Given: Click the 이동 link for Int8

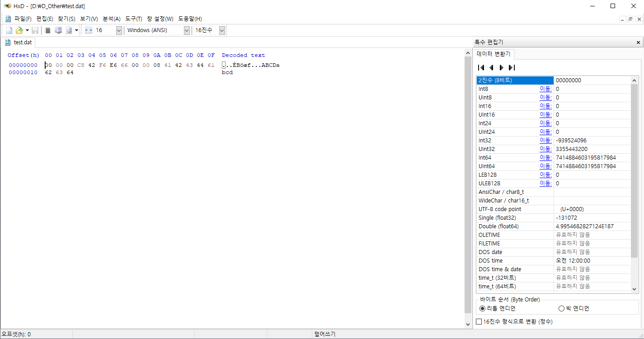Looking at the screenshot, I should coord(545,89).
